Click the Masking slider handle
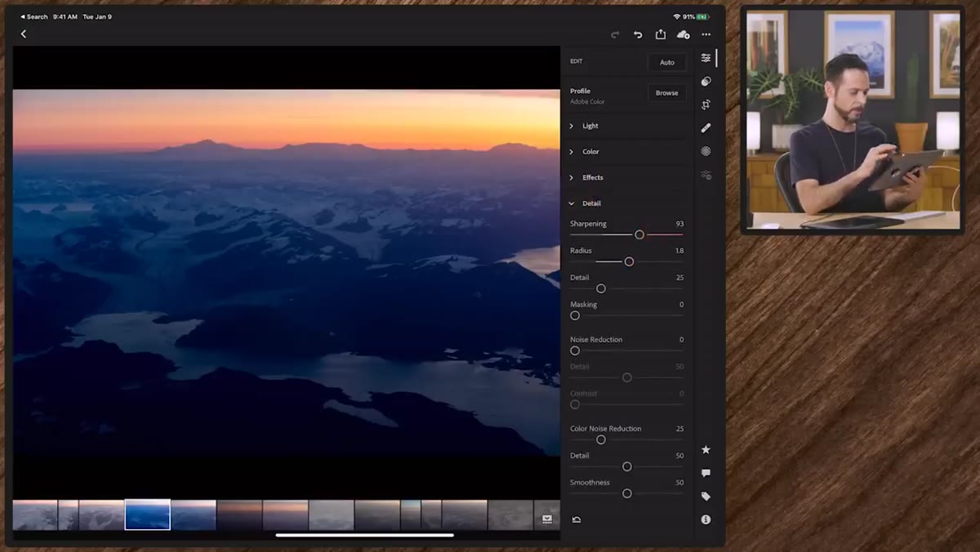980x552 pixels. coord(575,316)
